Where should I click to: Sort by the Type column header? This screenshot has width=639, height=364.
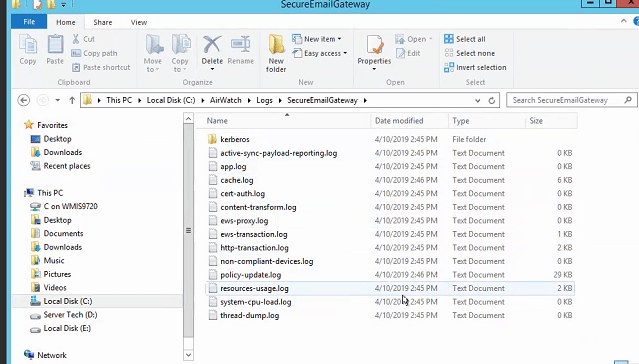click(x=487, y=121)
